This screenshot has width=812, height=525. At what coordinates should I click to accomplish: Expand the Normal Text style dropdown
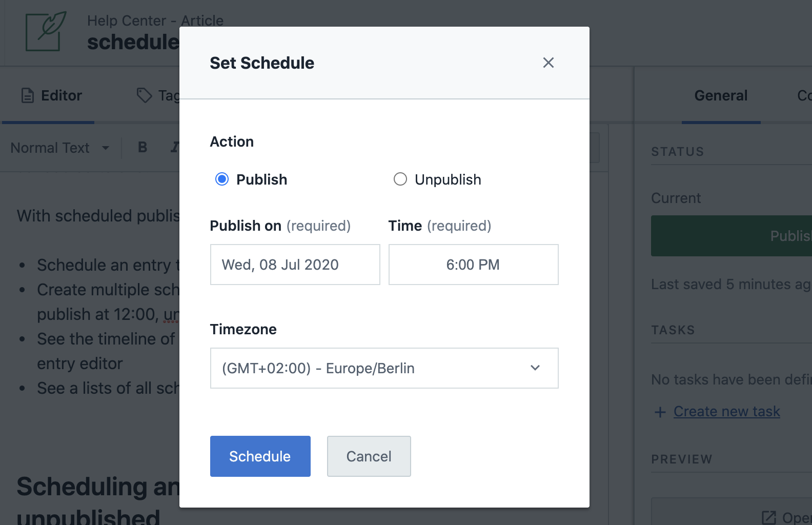click(60, 148)
